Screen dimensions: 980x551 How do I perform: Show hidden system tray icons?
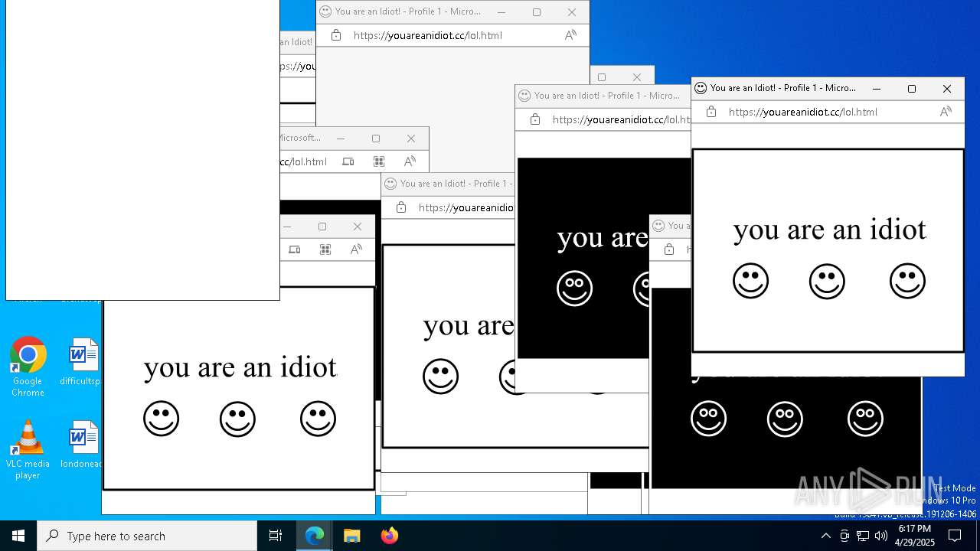(x=825, y=536)
